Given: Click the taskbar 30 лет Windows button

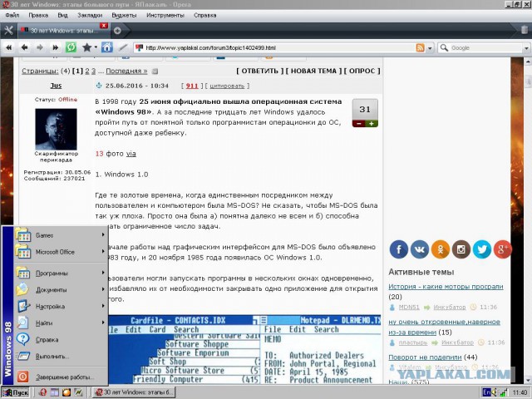Looking at the screenshot, I should pos(134,392).
